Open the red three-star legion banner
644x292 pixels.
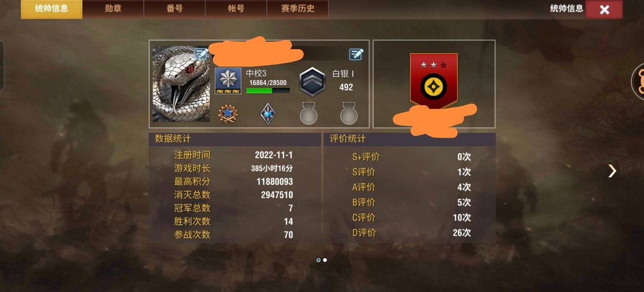click(434, 81)
